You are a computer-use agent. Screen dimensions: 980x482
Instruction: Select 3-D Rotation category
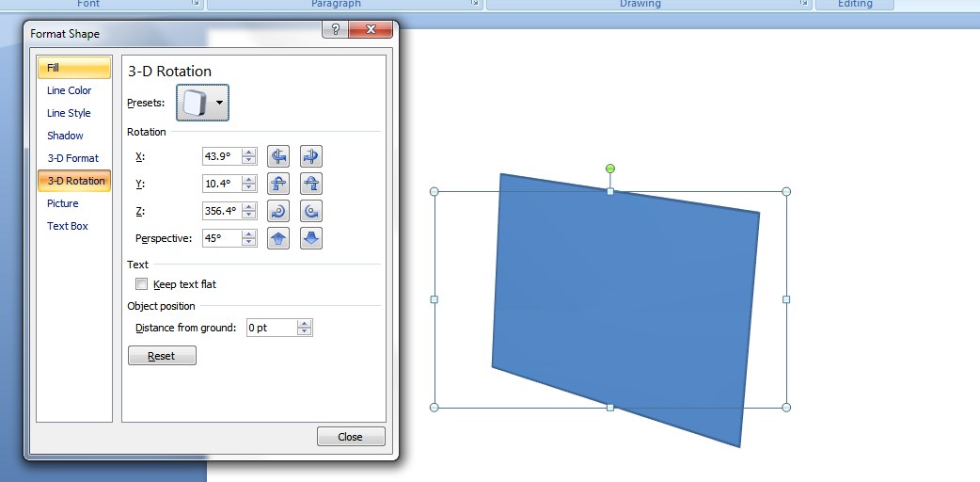click(x=74, y=181)
